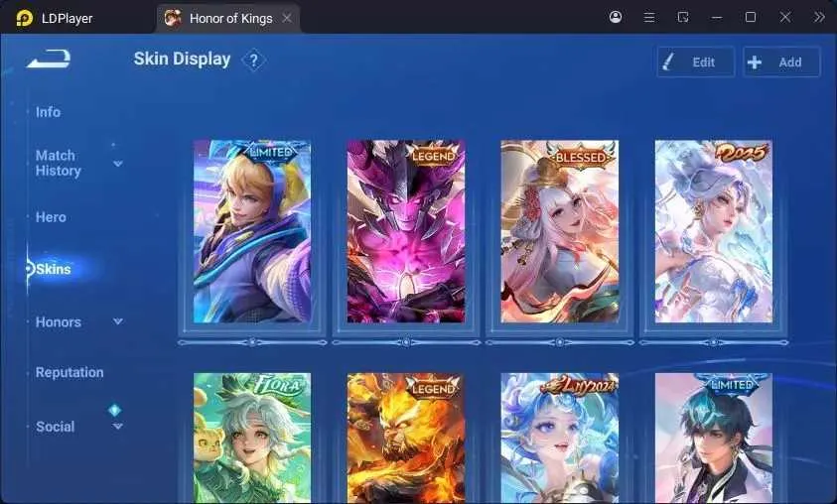
Task: Click the Skin Display title text
Action: pos(182,60)
